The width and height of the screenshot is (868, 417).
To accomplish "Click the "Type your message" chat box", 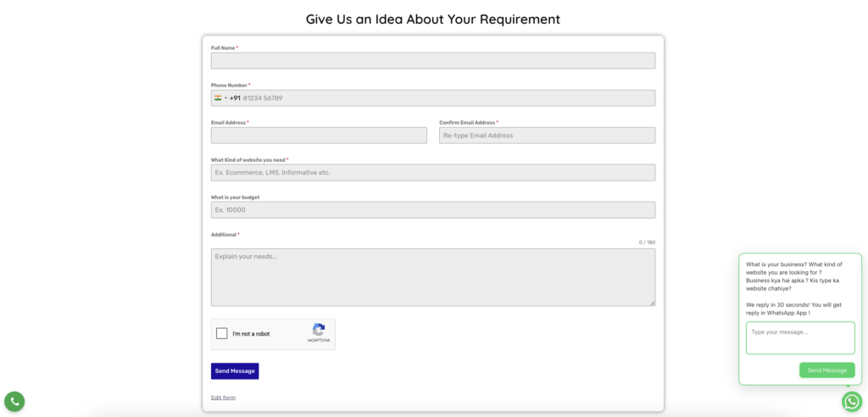I will tap(800, 337).
